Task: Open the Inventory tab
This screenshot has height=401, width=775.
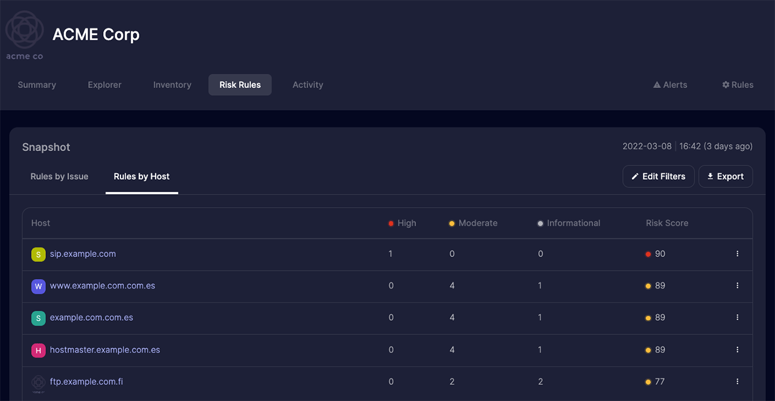Action: [x=172, y=85]
